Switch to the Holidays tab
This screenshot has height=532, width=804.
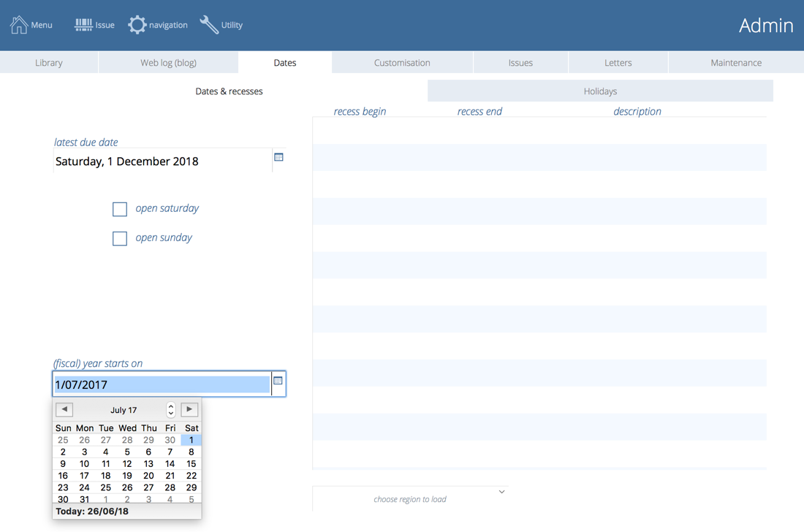(600, 91)
